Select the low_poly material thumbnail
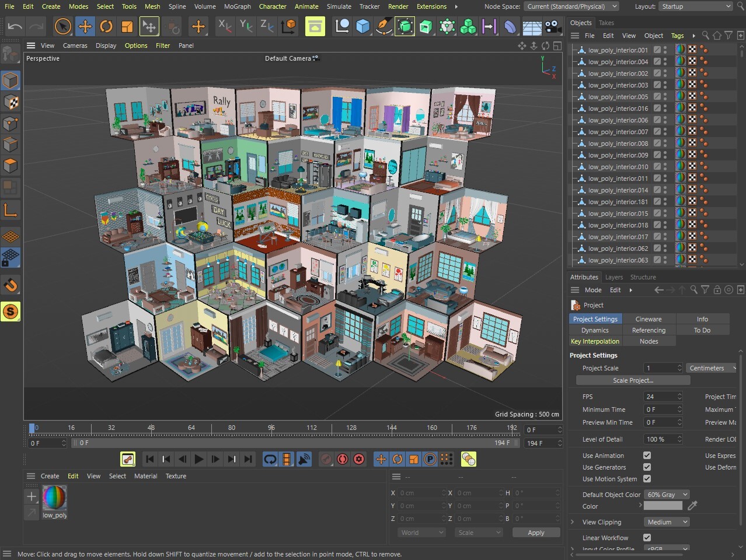 point(54,499)
